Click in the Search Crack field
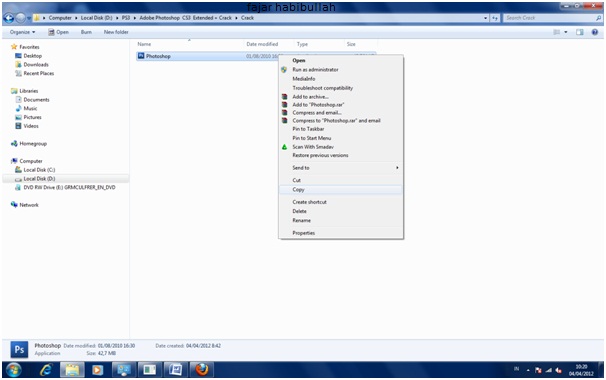This screenshot has width=606, height=380. (553, 18)
